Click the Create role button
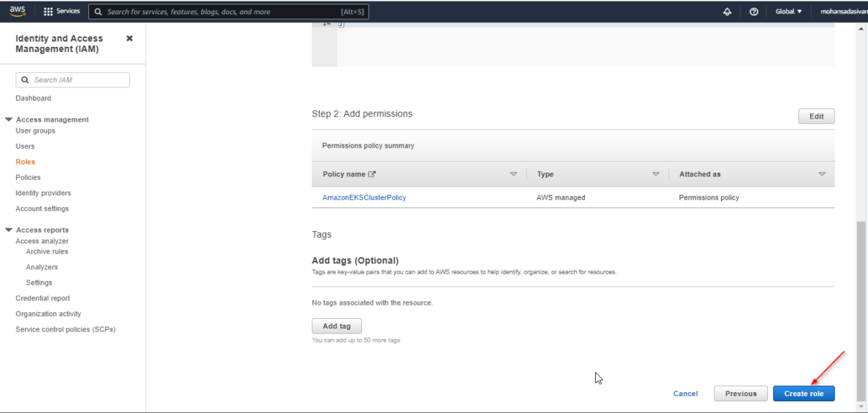868x413 pixels. click(803, 394)
